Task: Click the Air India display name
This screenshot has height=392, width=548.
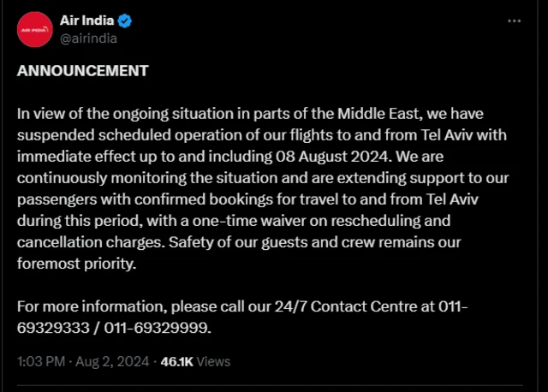Action: (x=87, y=21)
